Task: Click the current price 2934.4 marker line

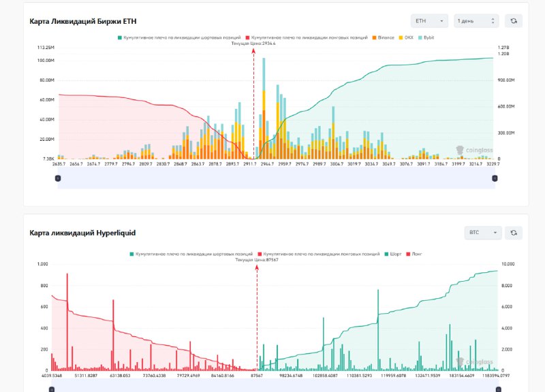Action: (x=254, y=102)
